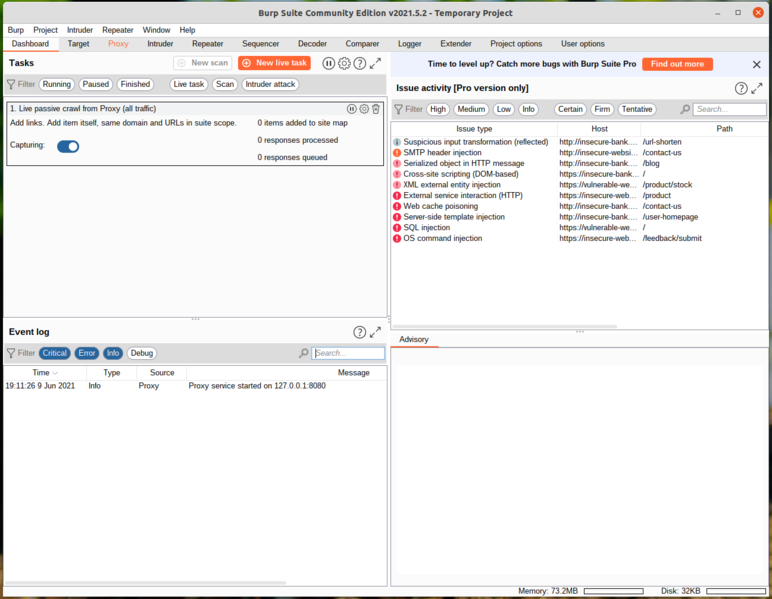Pause the live passive crawl task
Viewport: 772px width, 599px height.
tap(352, 108)
